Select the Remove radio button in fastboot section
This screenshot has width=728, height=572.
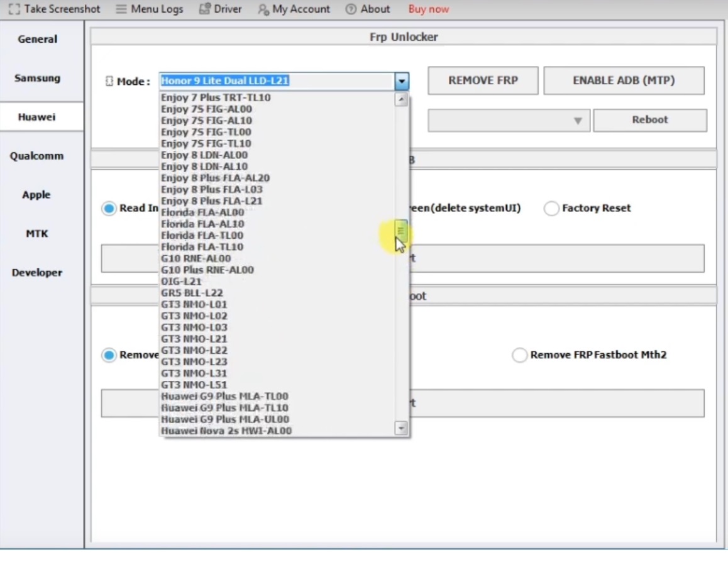(x=109, y=355)
